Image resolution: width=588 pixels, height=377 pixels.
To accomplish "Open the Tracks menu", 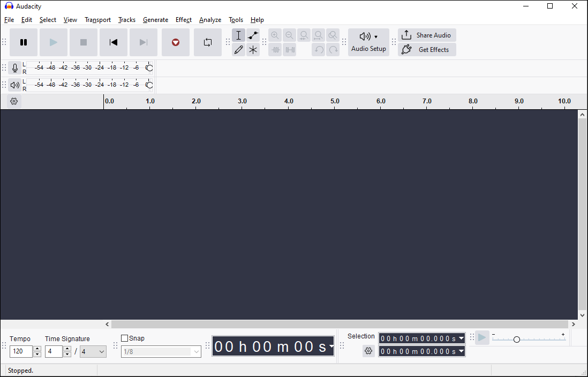I will click(x=127, y=20).
